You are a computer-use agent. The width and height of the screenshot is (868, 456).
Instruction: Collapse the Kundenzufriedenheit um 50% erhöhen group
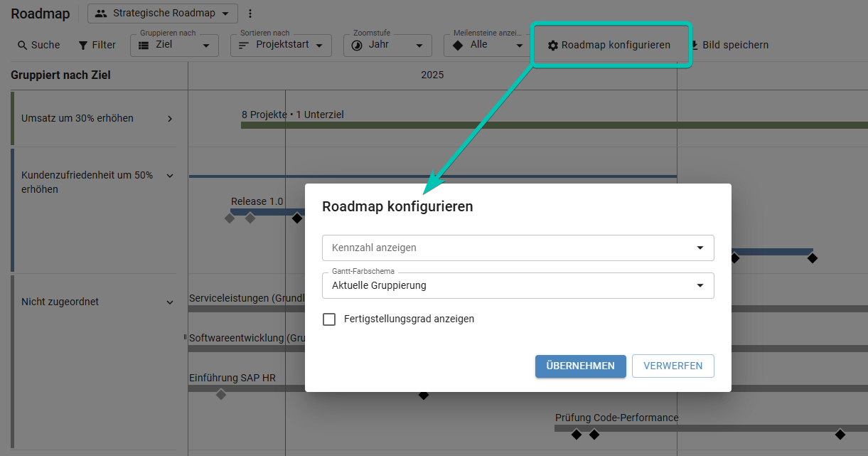170,176
